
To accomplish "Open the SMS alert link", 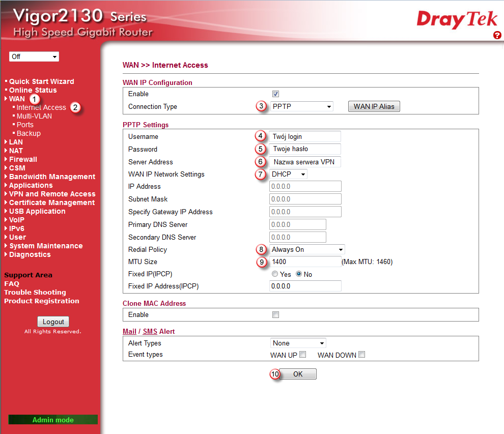I will pyautogui.click(x=150, y=332).
